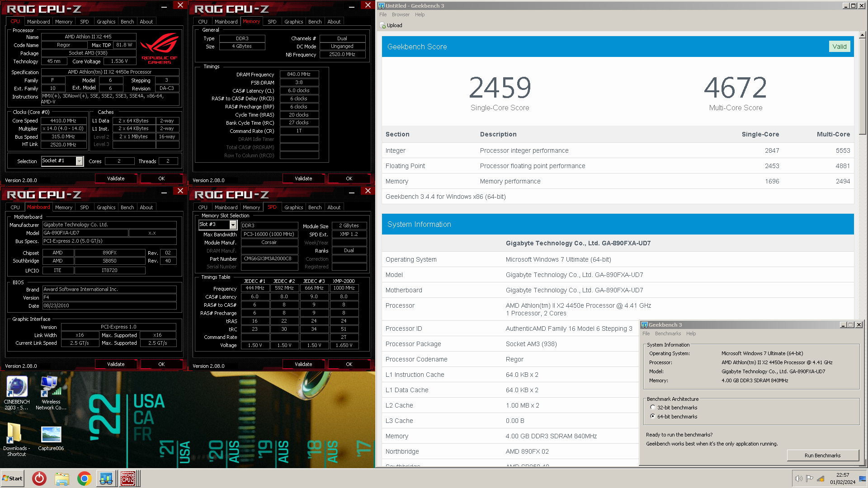Switch to CPU tab in Mainboard window

[x=15, y=207]
